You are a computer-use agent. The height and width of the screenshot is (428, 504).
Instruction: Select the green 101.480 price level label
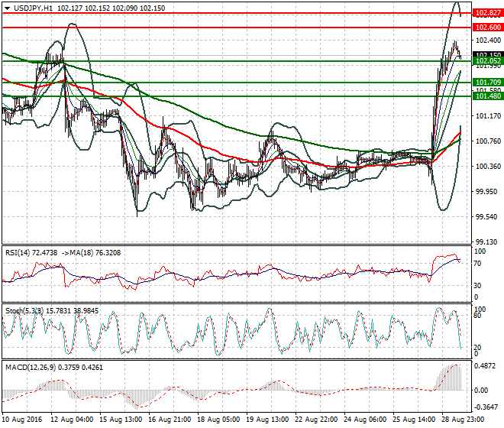coord(488,96)
